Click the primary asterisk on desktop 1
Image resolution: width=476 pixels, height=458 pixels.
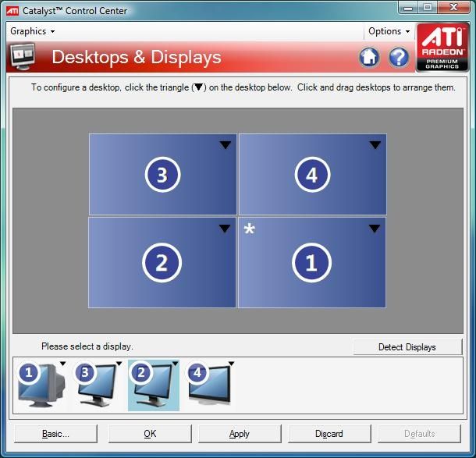coord(249,229)
